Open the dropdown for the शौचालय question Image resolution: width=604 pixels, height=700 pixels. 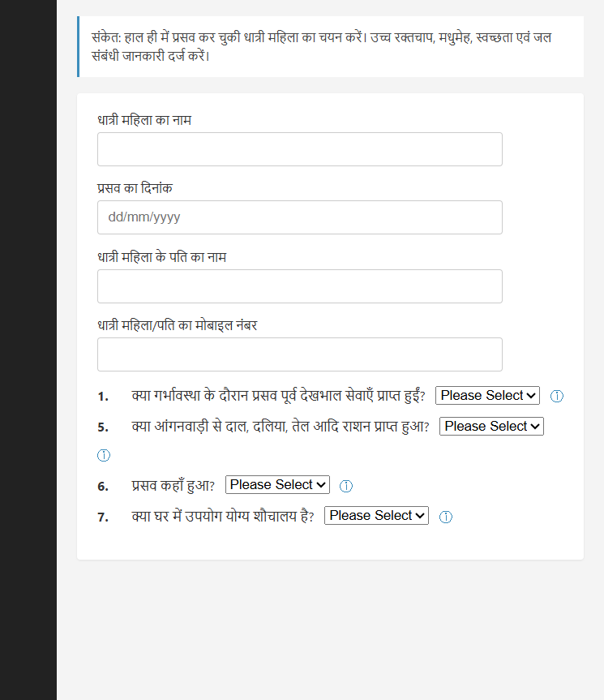tap(376, 514)
